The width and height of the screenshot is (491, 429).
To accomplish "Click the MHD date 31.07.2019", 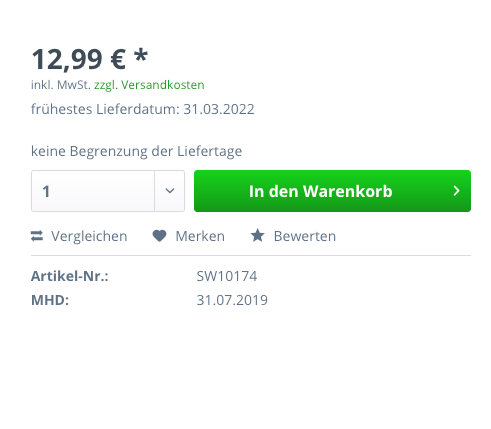I will point(232,300).
